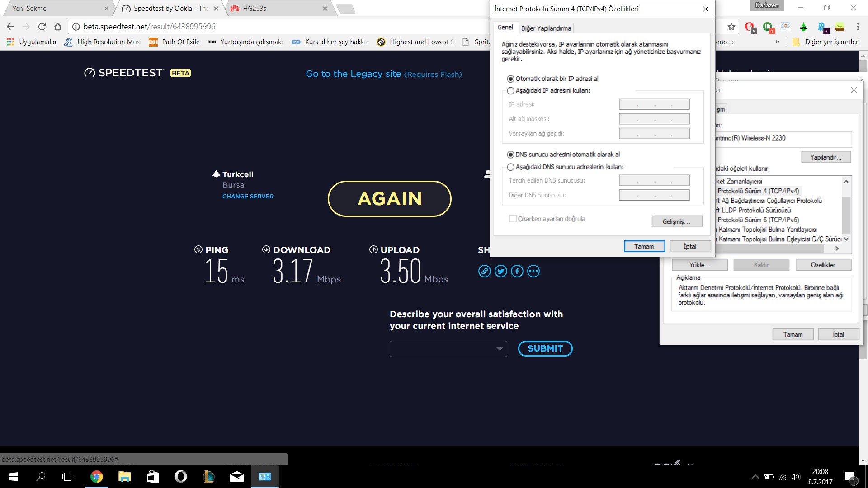
Task: Click Tamam in the IPv4 properties dialog
Action: pyautogui.click(x=644, y=246)
